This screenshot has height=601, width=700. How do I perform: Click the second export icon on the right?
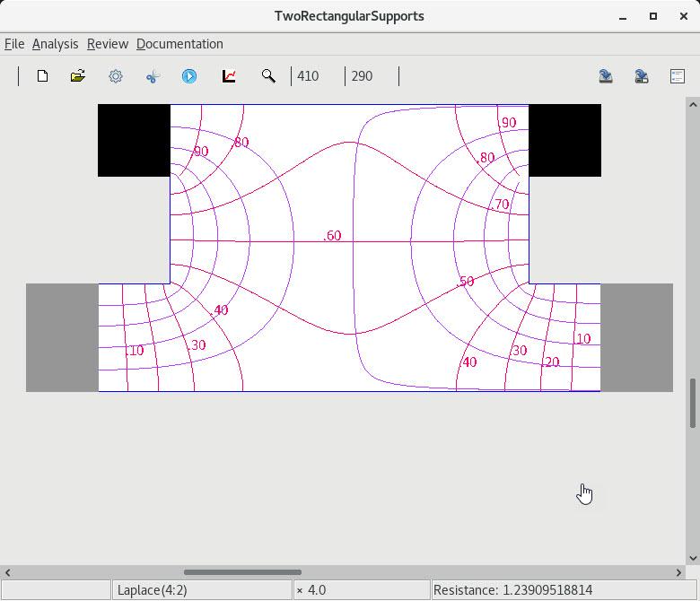tap(642, 76)
